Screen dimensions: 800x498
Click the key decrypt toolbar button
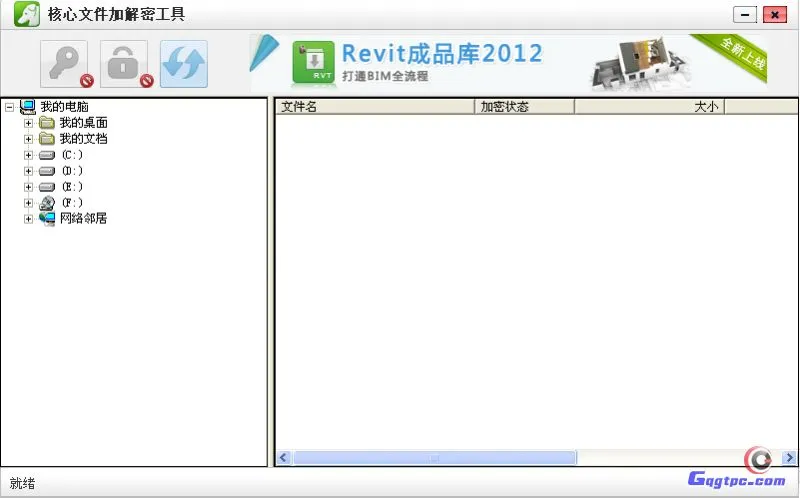pos(64,64)
